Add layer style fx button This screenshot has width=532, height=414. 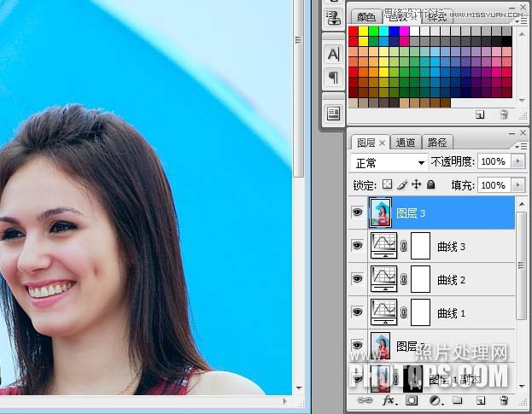coord(389,401)
